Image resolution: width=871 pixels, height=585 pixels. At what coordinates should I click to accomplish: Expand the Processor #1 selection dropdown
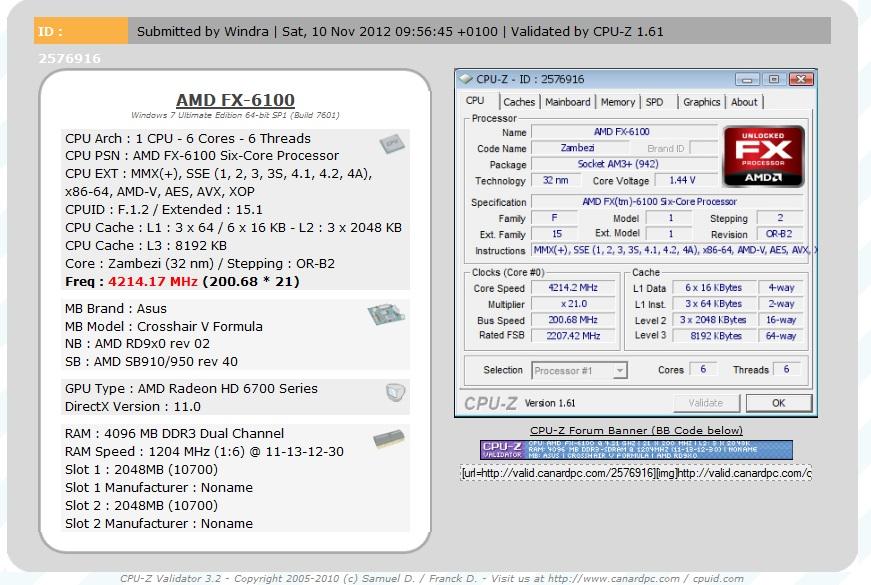620,371
